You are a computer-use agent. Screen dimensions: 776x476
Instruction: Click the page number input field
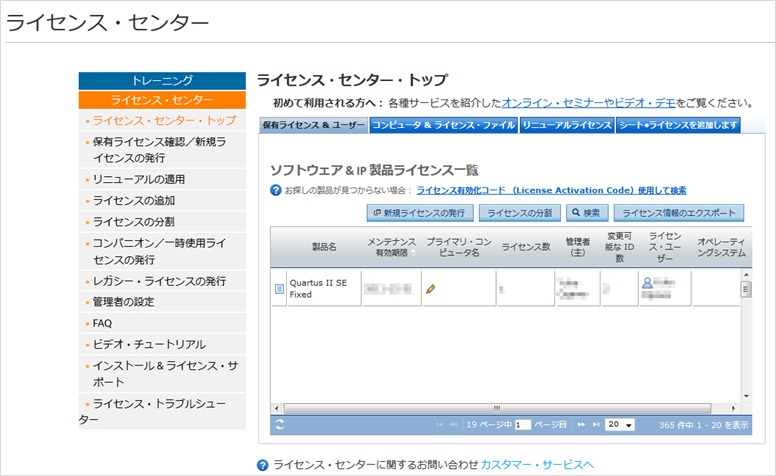tap(523, 425)
